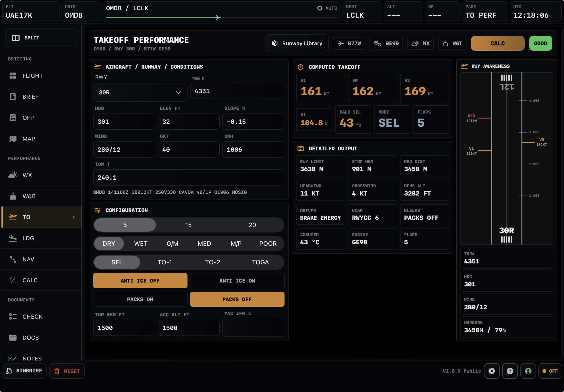This screenshot has height=392, width=564.
Task: Open the NAV route icon
Action: [13, 259]
